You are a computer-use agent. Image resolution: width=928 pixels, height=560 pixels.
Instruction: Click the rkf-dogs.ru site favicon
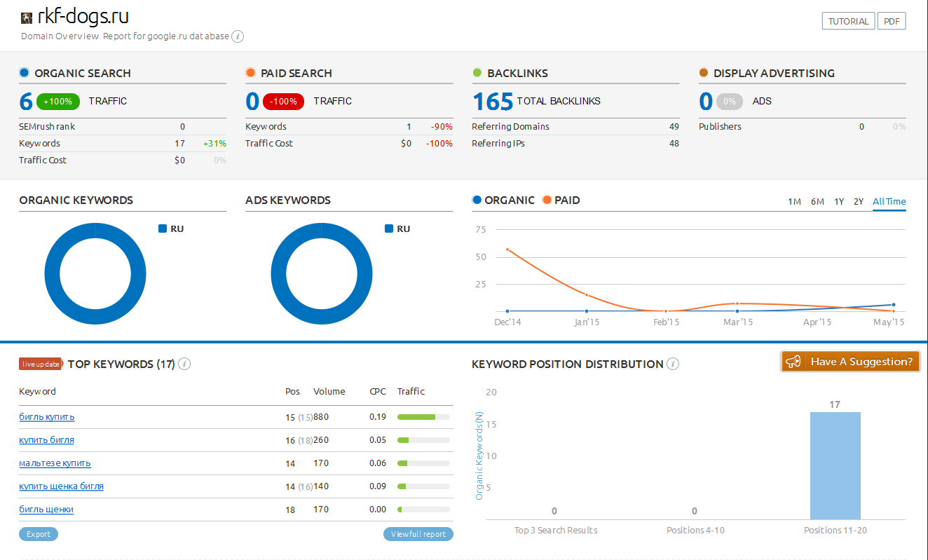click(x=27, y=18)
